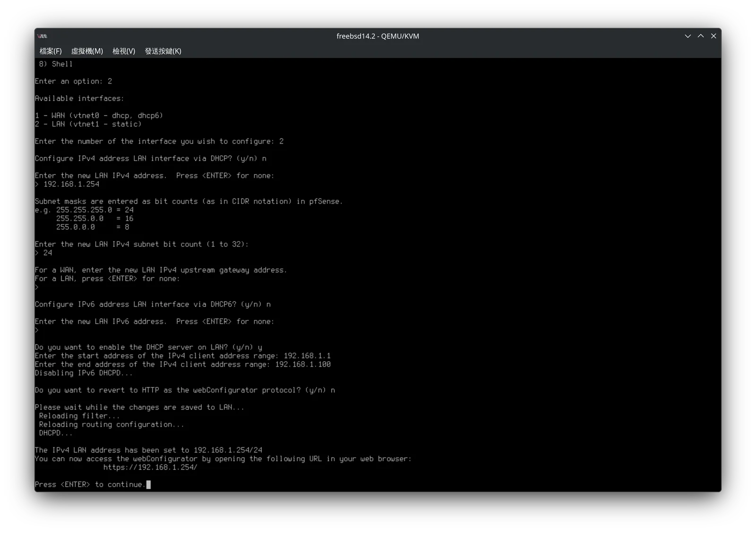Close the freebsd14.2 window
This screenshot has height=533, width=756.
pos(713,36)
